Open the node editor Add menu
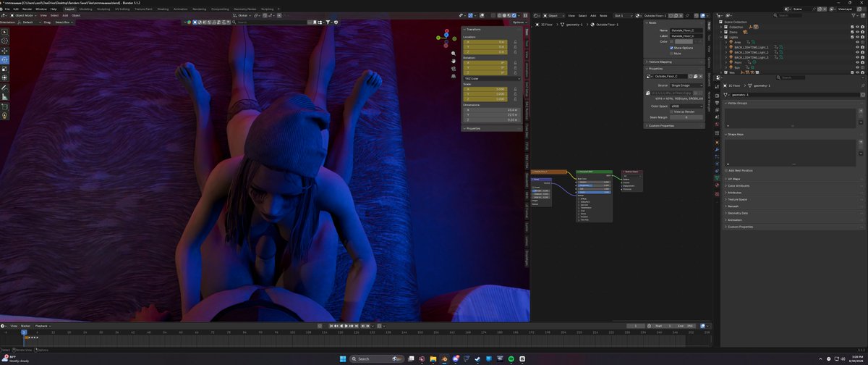 click(593, 14)
